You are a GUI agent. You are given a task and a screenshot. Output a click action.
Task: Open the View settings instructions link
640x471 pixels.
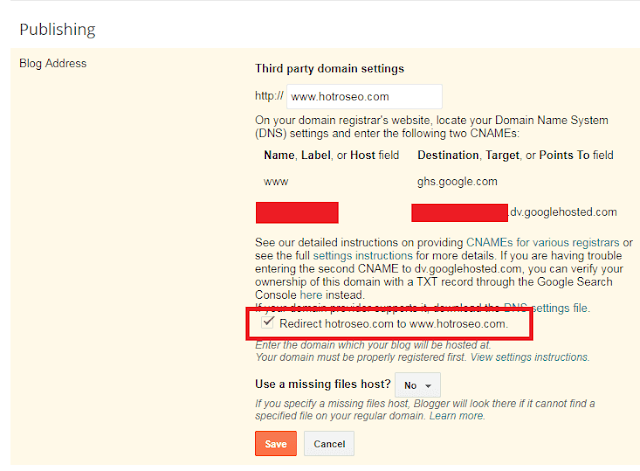(x=529, y=358)
